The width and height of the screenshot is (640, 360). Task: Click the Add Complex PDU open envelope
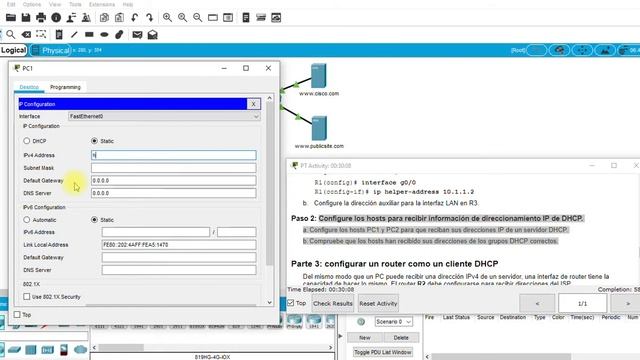[153, 35]
